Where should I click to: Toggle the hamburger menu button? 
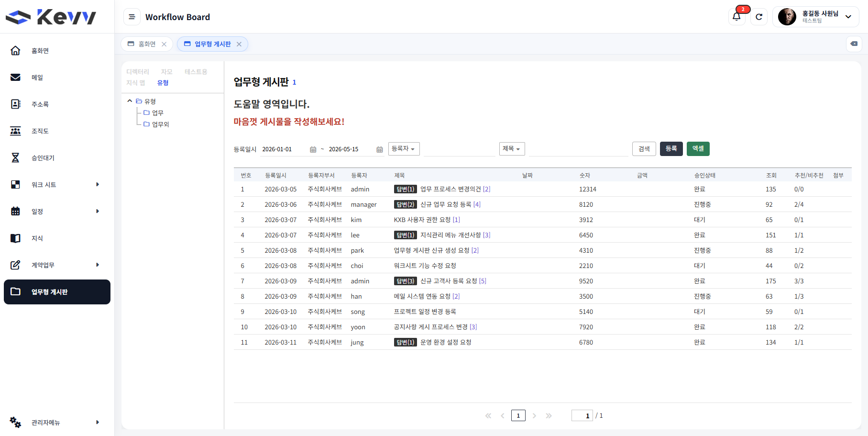(132, 17)
